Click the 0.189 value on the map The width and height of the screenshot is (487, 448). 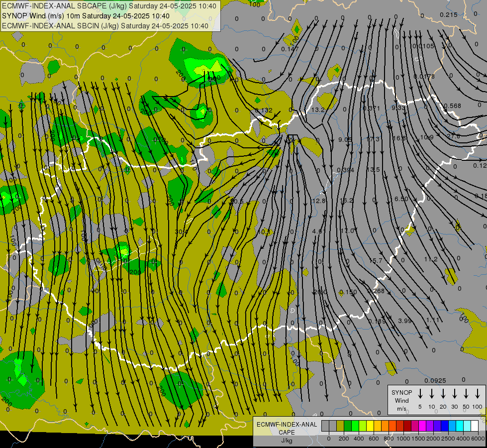(x=377, y=321)
